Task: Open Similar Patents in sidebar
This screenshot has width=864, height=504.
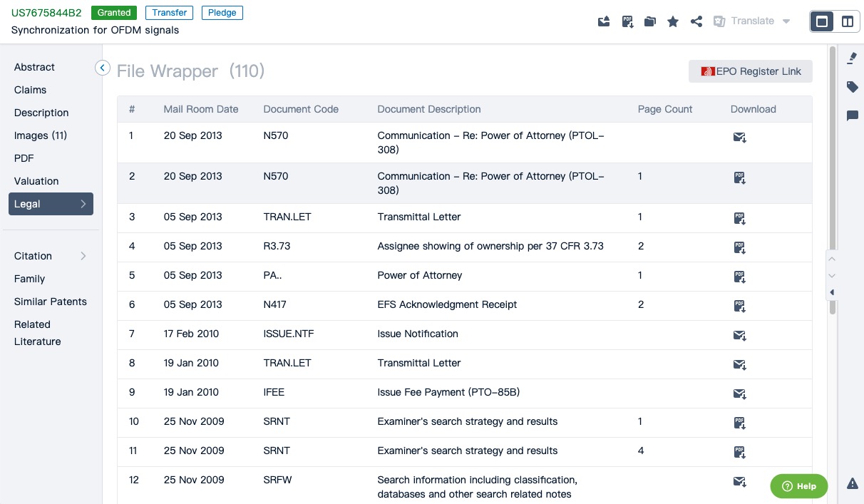Action: pos(51,302)
